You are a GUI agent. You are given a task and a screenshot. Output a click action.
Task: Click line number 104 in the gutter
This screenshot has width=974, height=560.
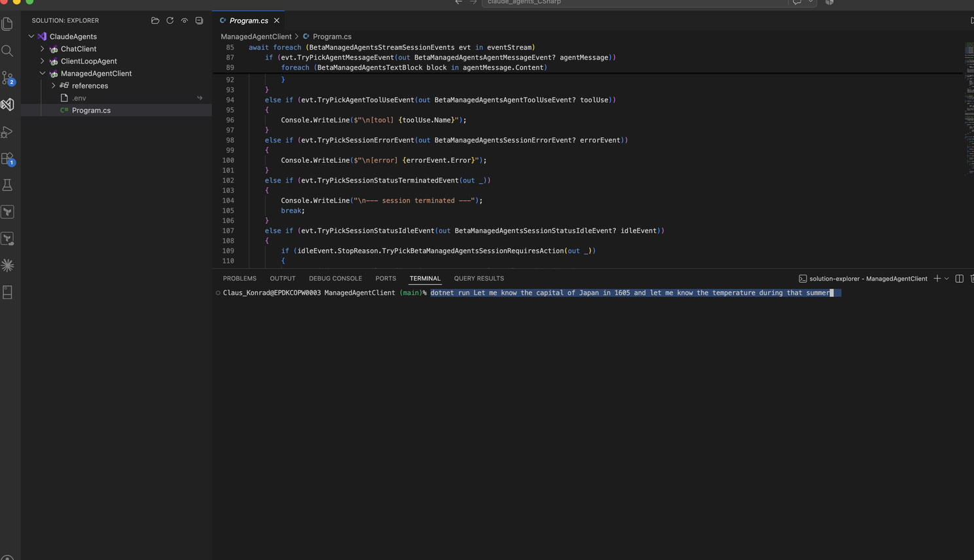click(x=228, y=201)
